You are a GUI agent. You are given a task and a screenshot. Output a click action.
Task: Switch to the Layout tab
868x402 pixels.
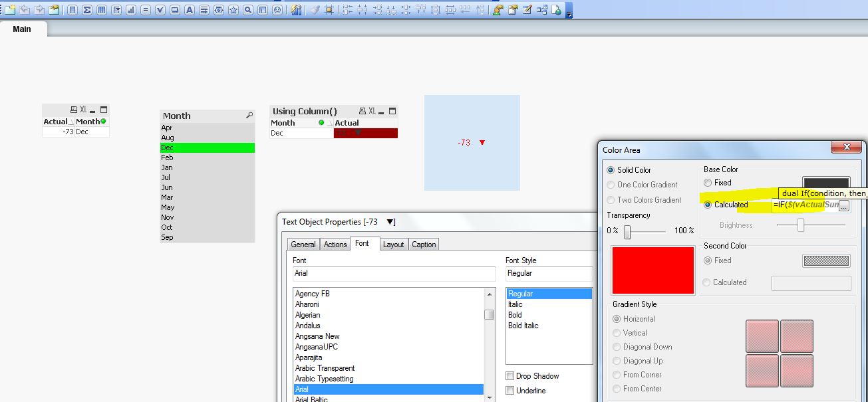point(393,245)
